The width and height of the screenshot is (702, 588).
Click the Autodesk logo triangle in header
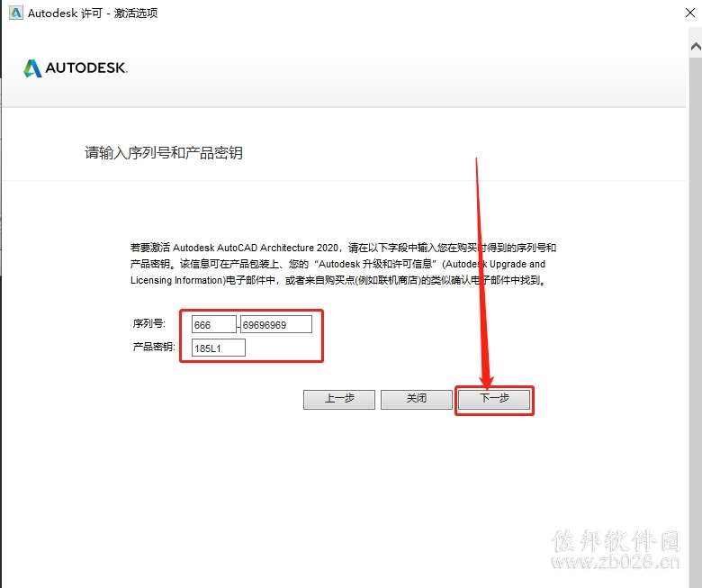click(32, 68)
